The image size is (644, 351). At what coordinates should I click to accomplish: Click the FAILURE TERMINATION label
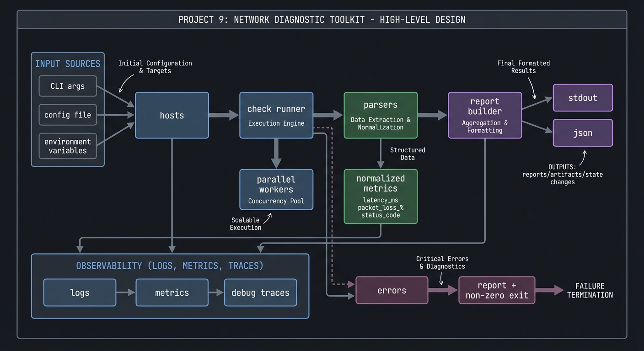[x=590, y=290]
